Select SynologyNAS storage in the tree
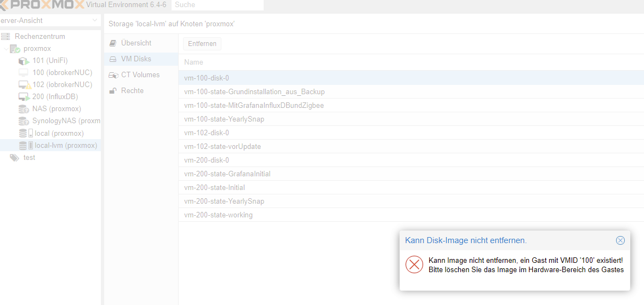This screenshot has height=305, width=644. point(66,122)
